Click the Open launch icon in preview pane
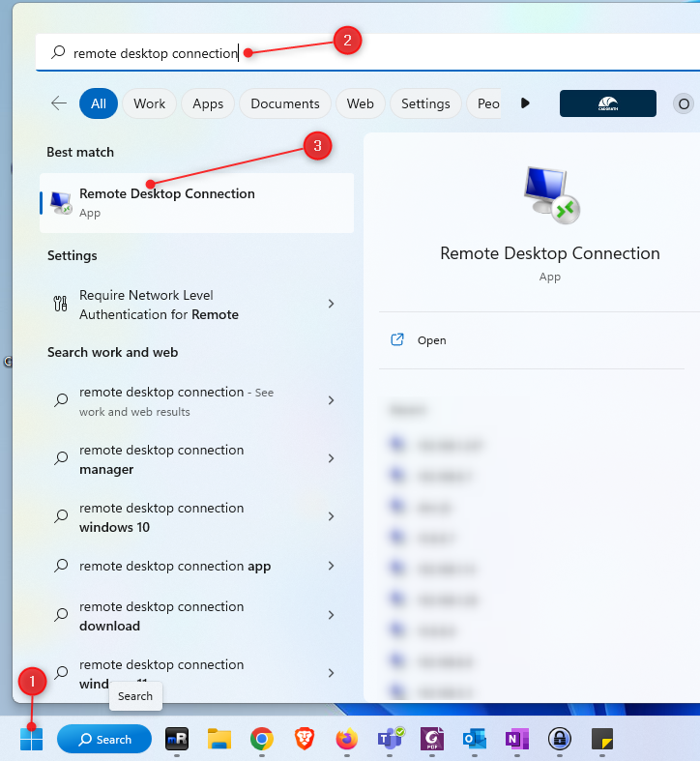This screenshot has width=700, height=761. [x=397, y=339]
